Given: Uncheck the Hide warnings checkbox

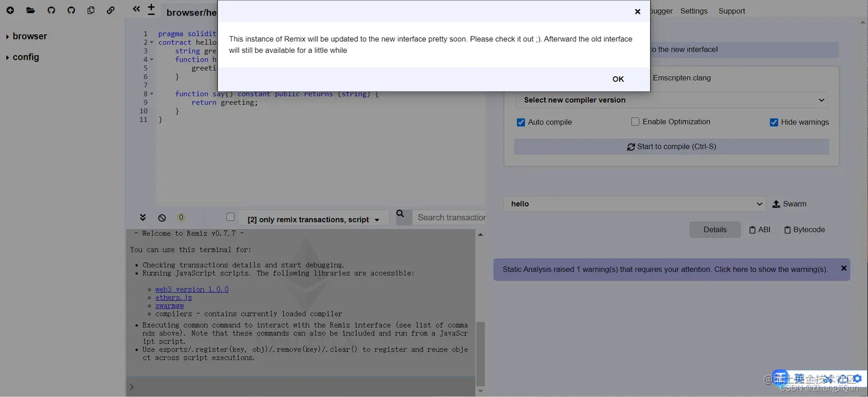Looking at the screenshot, I should click(x=774, y=122).
